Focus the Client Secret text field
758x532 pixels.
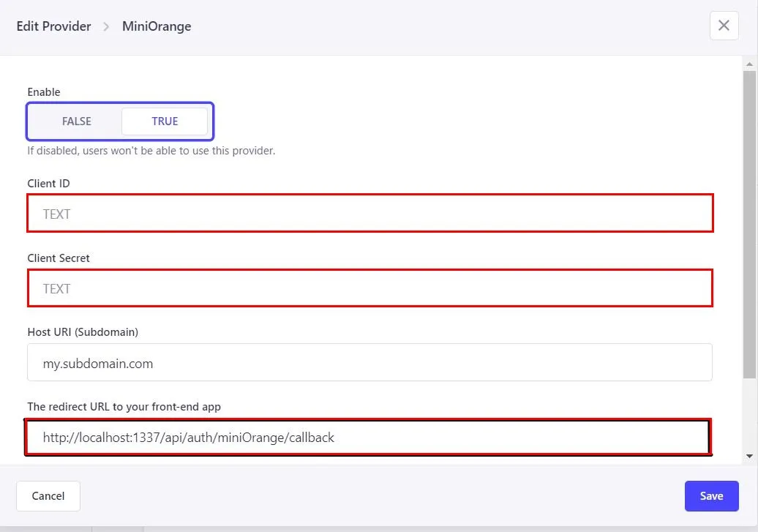click(x=369, y=288)
